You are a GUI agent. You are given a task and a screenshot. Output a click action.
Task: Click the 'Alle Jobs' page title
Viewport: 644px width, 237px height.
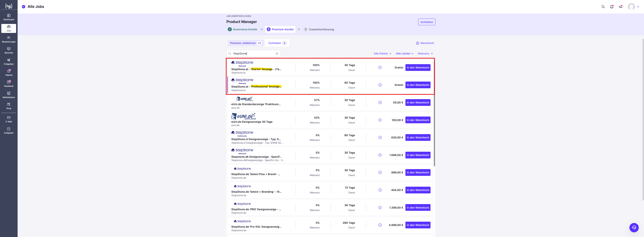tap(36, 7)
